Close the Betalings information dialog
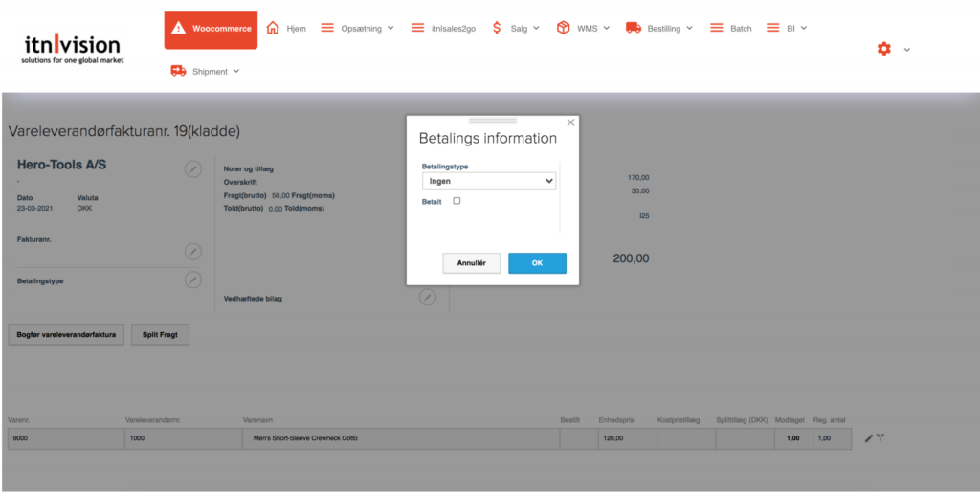980x492 pixels. point(571,123)
